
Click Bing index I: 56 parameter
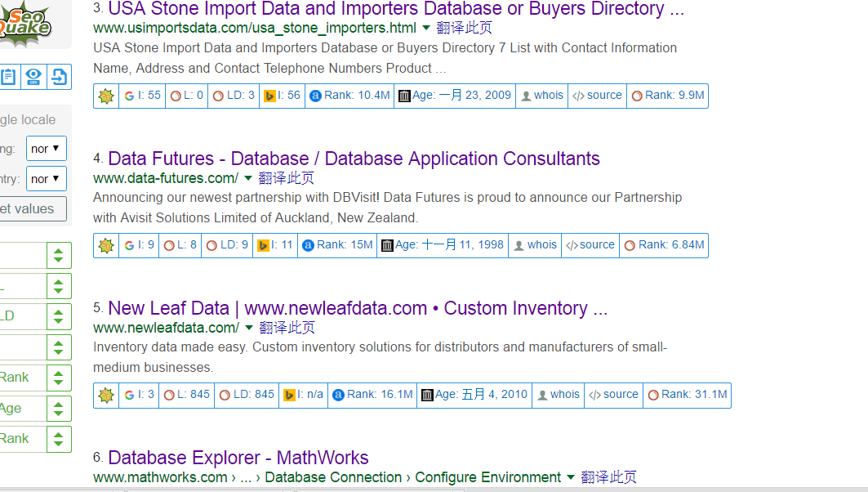coord(283,96)
